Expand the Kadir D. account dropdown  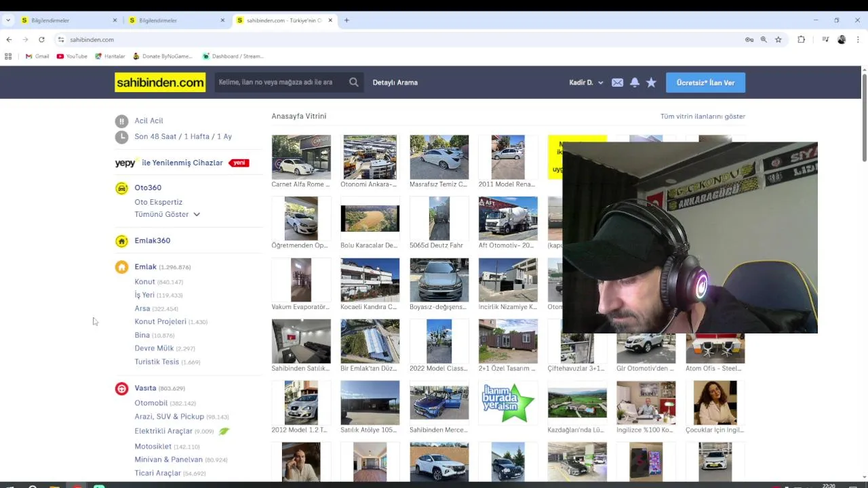pos(587,83)
